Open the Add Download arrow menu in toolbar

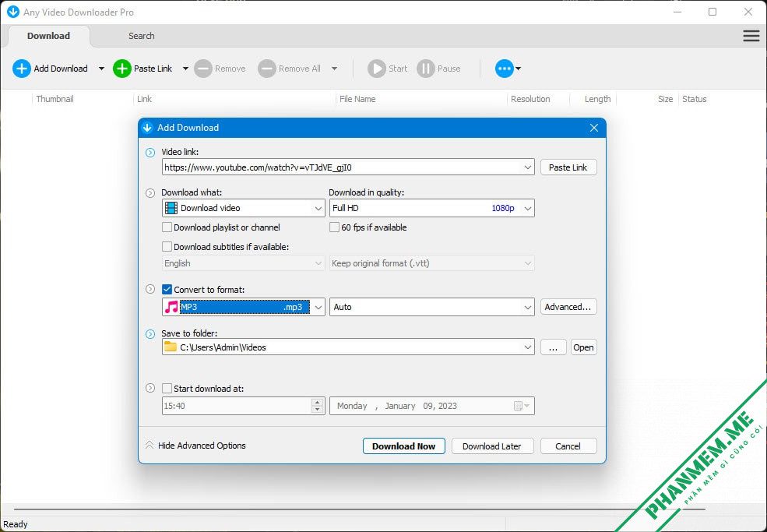tap(101, 69)
